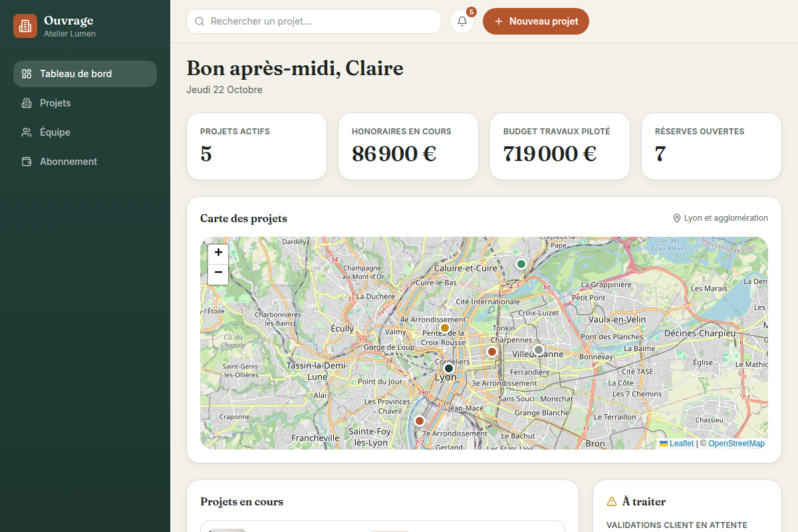
Task: Click the Atelier Lumen workspace name
Action: pos(70,34)
